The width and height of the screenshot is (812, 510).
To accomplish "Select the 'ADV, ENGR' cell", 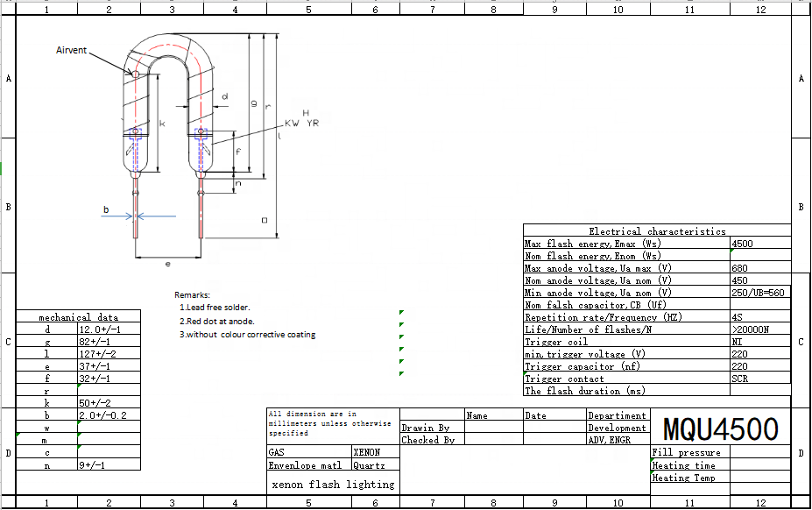I will pyautogui.click(x=618, y=440).
